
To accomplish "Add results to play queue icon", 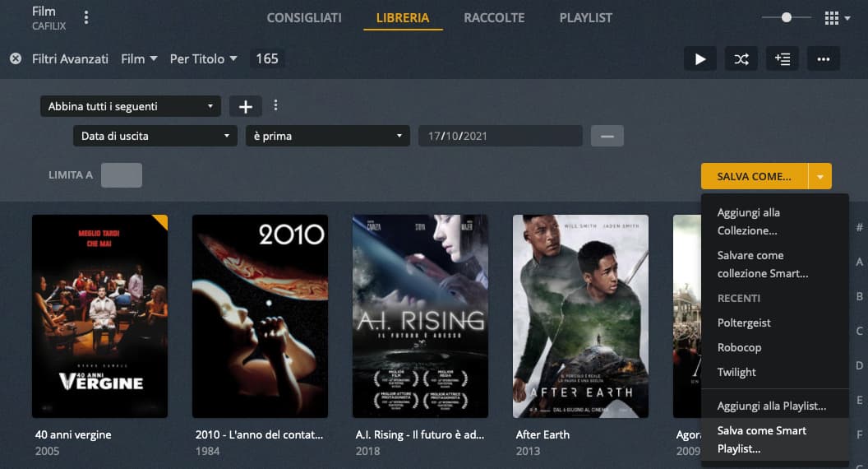I will pyautogui.click(x=783, y=58).
